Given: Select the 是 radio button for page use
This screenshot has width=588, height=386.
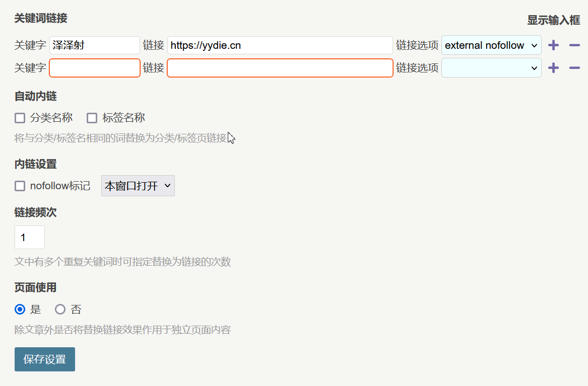Looking at the screenshot, I should [x=20, y=310].
